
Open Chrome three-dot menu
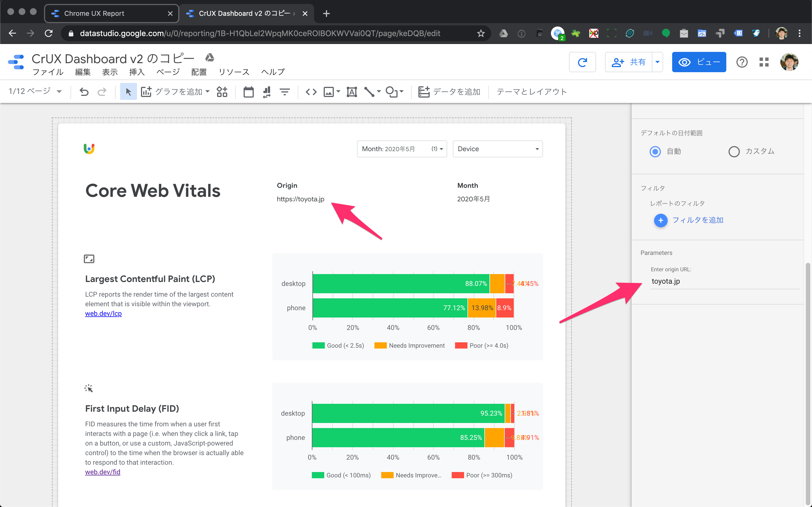(799, 33)
